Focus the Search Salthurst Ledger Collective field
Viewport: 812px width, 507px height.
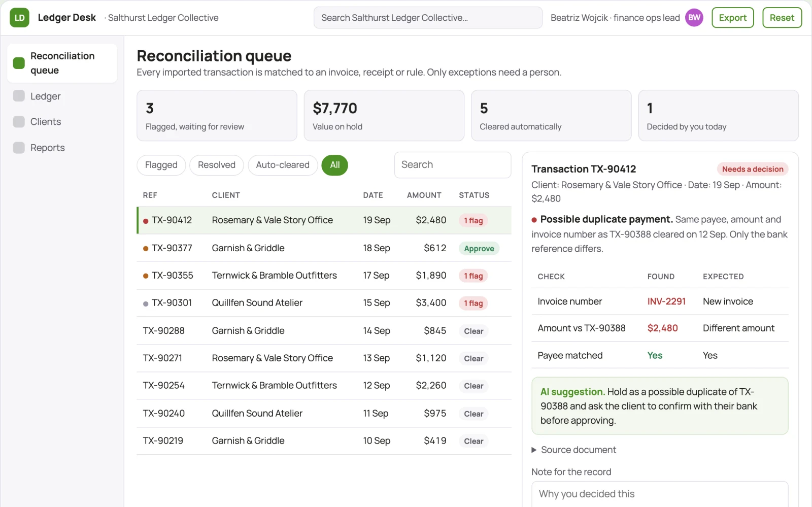tap(428, 18)
